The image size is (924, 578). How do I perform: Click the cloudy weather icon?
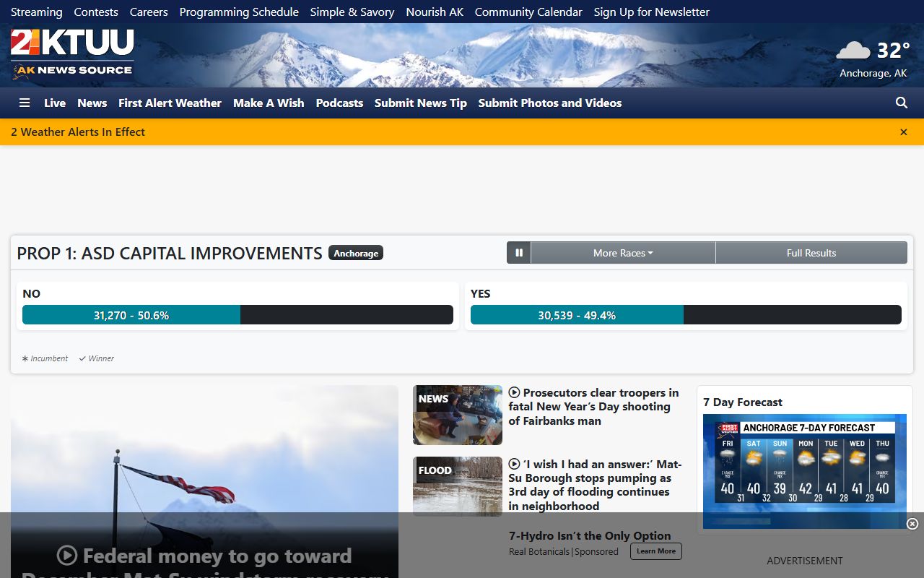tap(853, 50)
